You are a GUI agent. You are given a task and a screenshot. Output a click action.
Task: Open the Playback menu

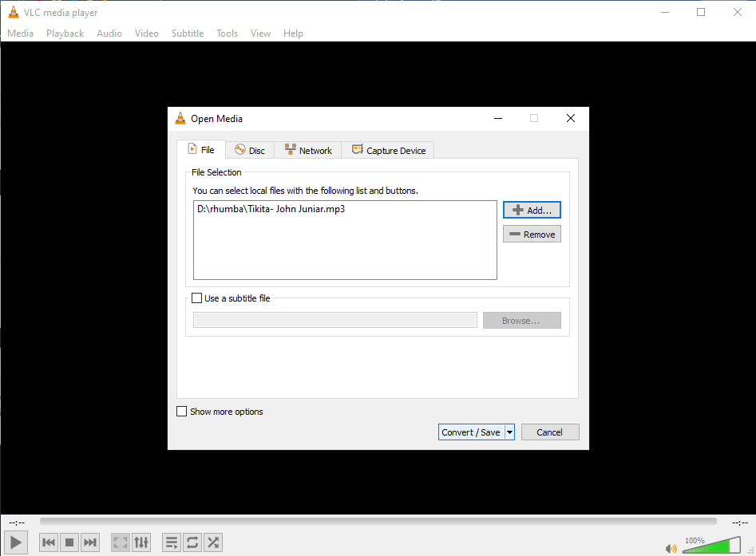[65, 34]
